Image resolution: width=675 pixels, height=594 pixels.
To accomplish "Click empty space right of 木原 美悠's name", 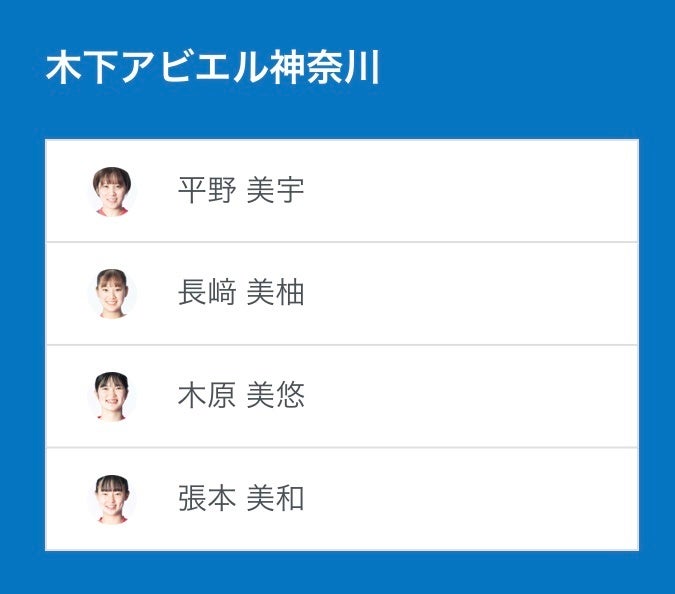I will click(x=470, y=397).
